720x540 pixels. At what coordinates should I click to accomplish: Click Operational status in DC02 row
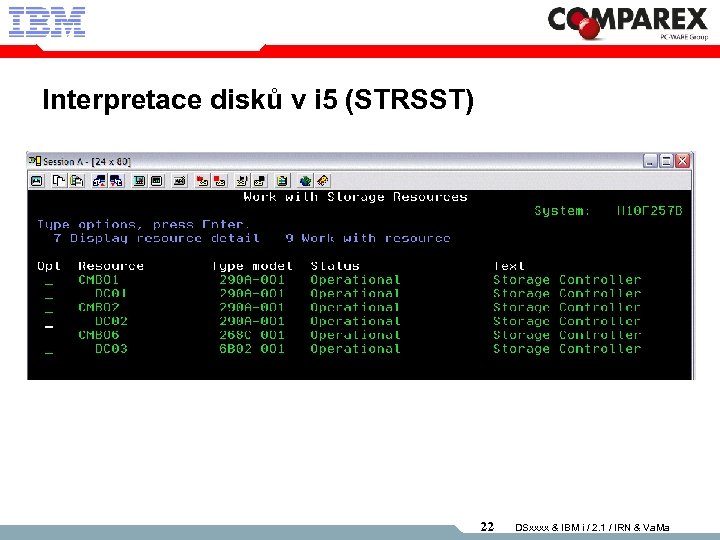pyautogui.click(x=355, y=321)
